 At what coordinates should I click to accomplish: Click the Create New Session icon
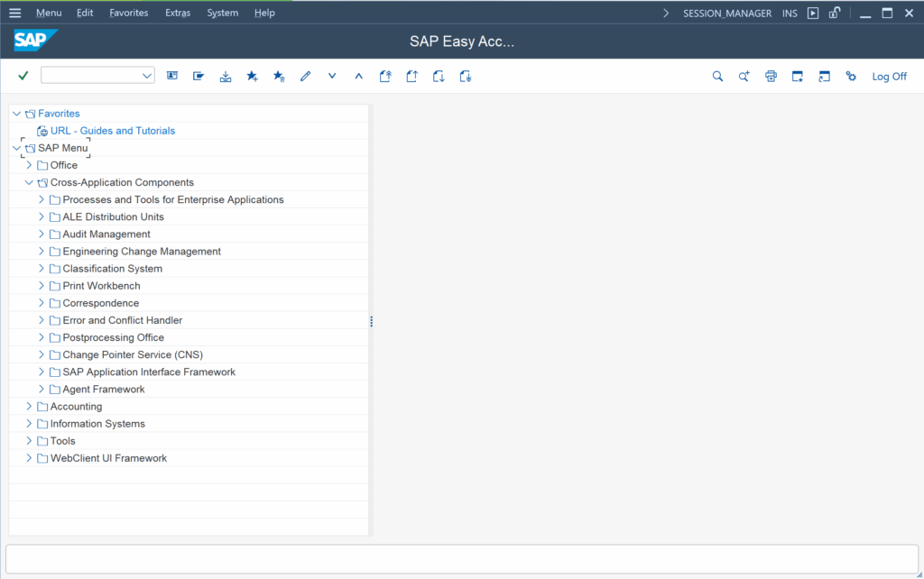(797, 76)
